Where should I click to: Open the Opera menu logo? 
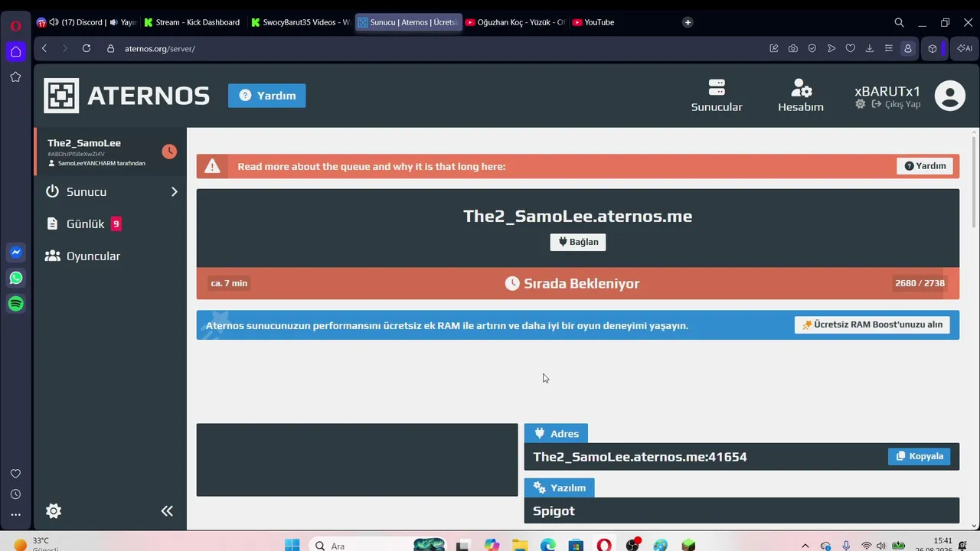[x=15, y=25]
